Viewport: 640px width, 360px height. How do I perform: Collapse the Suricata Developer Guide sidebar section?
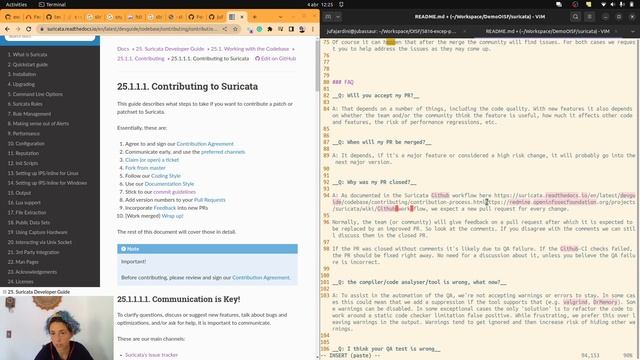(x=4, y=292)
